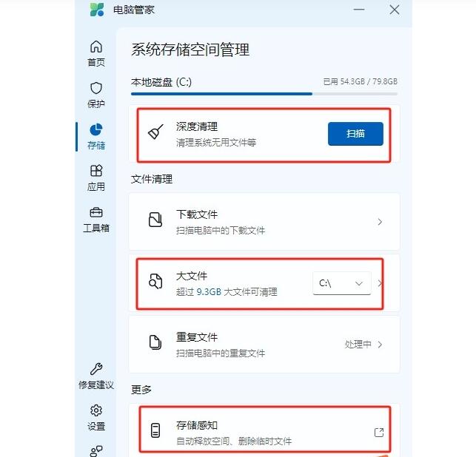Open the 重复文件 entry
This screenshot has width=476, height=457.
click(264, 345)
